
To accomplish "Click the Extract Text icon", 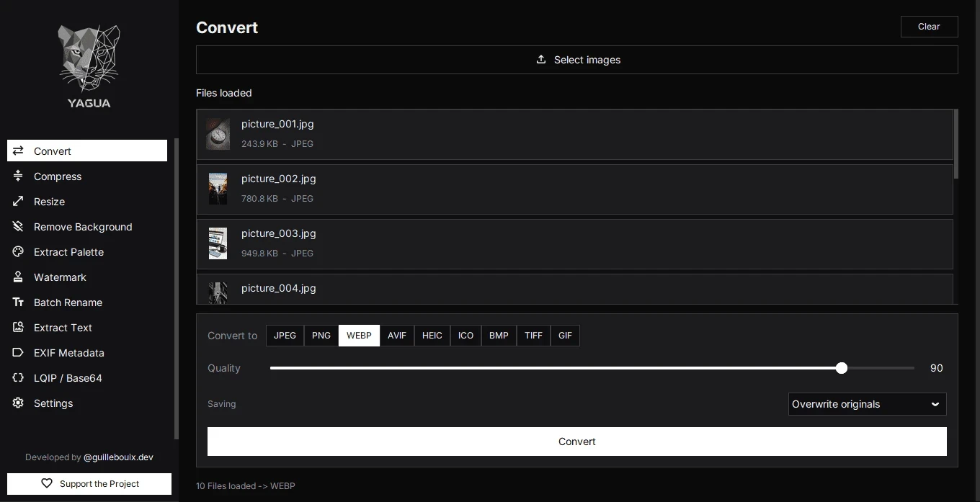I will [19, 328].
